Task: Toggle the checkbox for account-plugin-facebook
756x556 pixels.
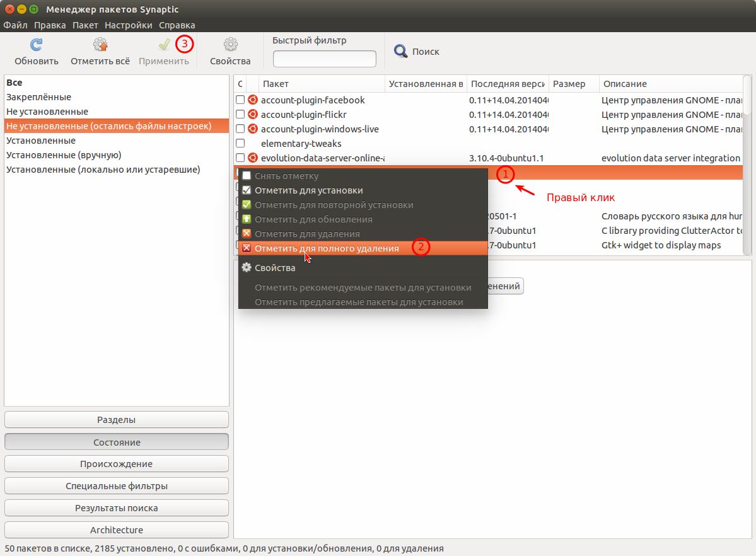Action: [240, 100]
